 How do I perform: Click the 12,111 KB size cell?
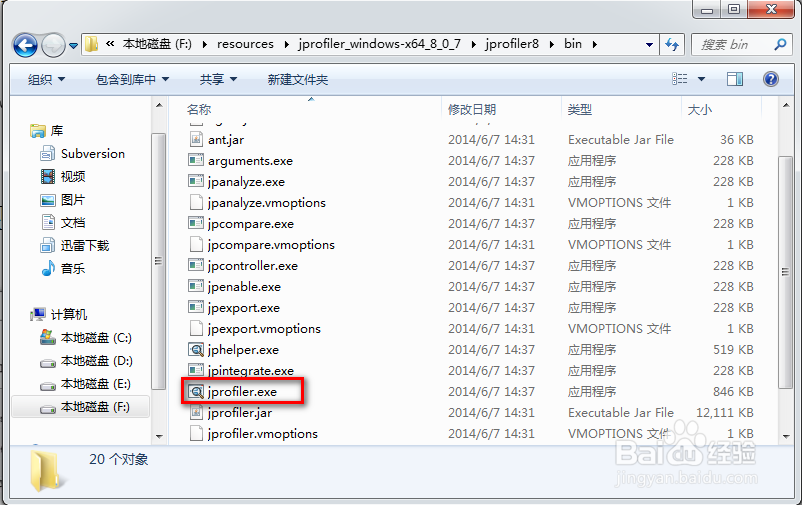(724, 412)
